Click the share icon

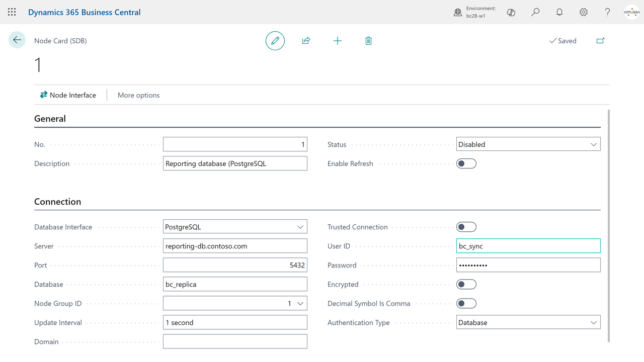[x=306, y=41]
